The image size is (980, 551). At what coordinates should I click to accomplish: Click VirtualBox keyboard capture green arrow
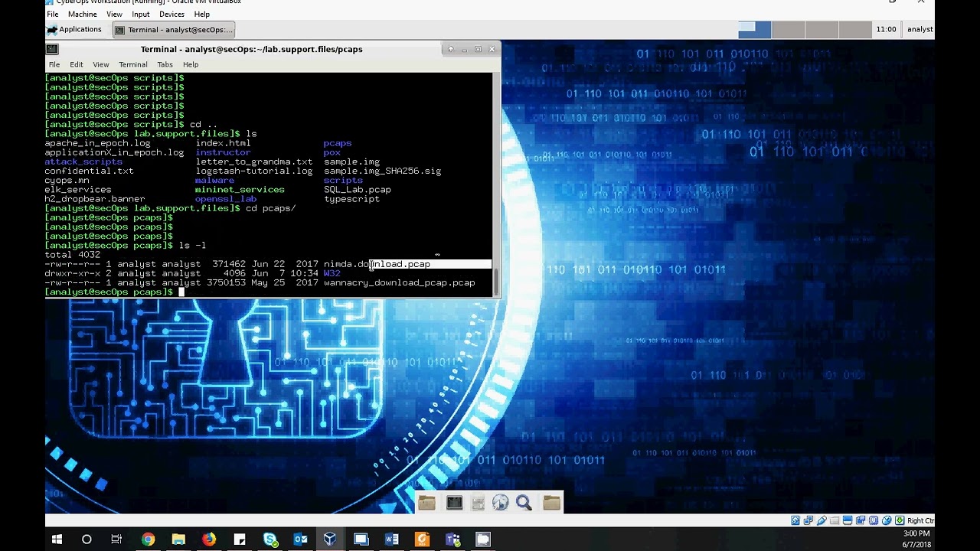(x=900, y=520)
